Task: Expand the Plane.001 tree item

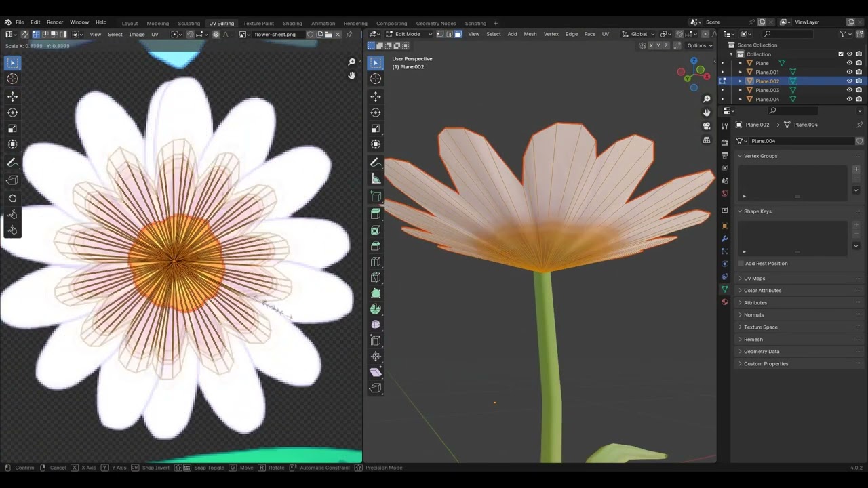Action: 741,72
